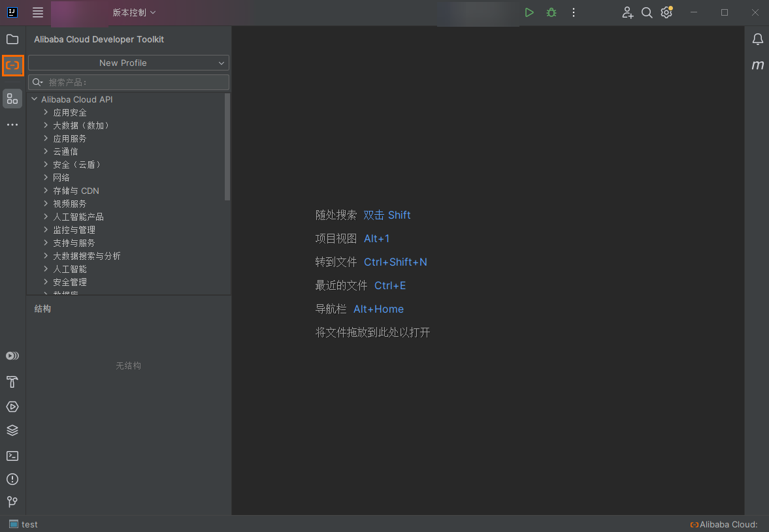Expand the 人工智能产品 node

(46, 217)
